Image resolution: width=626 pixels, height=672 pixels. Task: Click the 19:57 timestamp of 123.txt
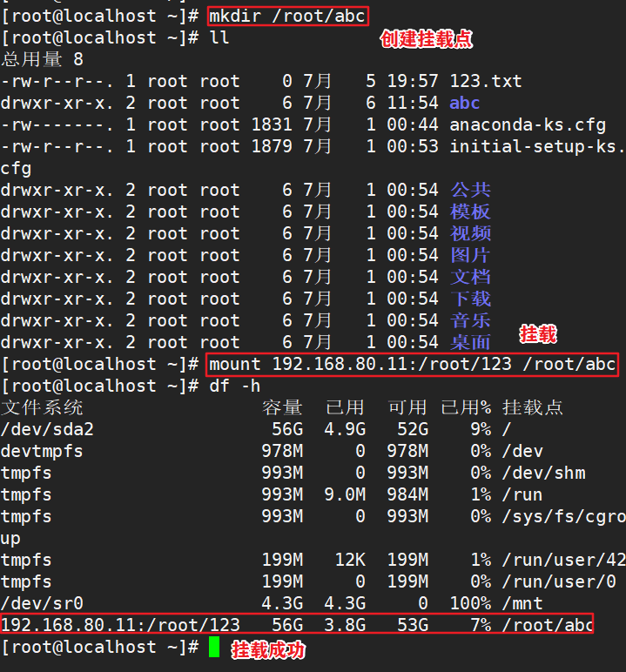pos(413,81)
